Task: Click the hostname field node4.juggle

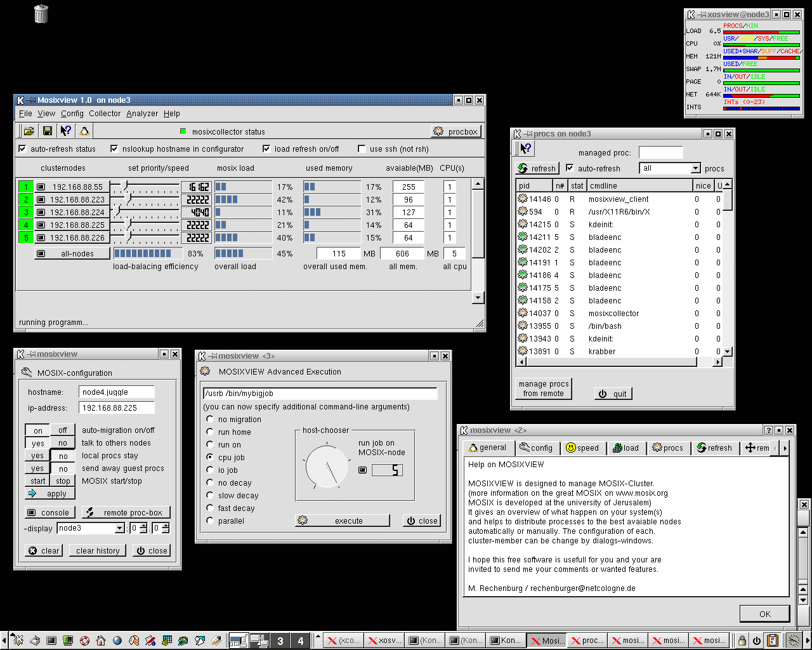Action: tap(117, 392)
